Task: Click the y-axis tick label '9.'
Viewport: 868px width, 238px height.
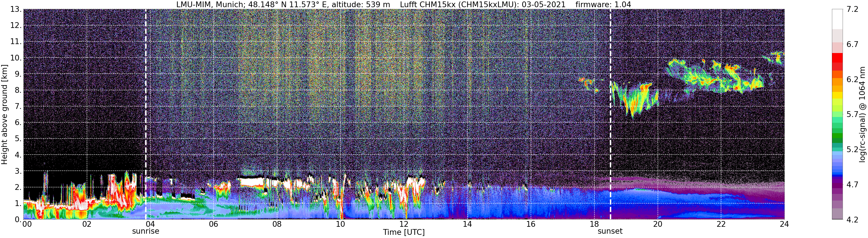Action: pos(18,74)
